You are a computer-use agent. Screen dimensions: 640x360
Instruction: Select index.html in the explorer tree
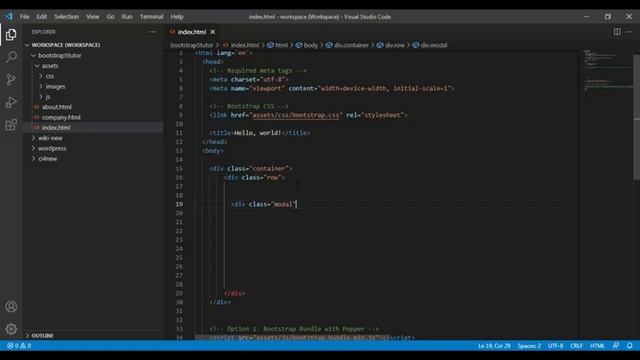point(56,128)
